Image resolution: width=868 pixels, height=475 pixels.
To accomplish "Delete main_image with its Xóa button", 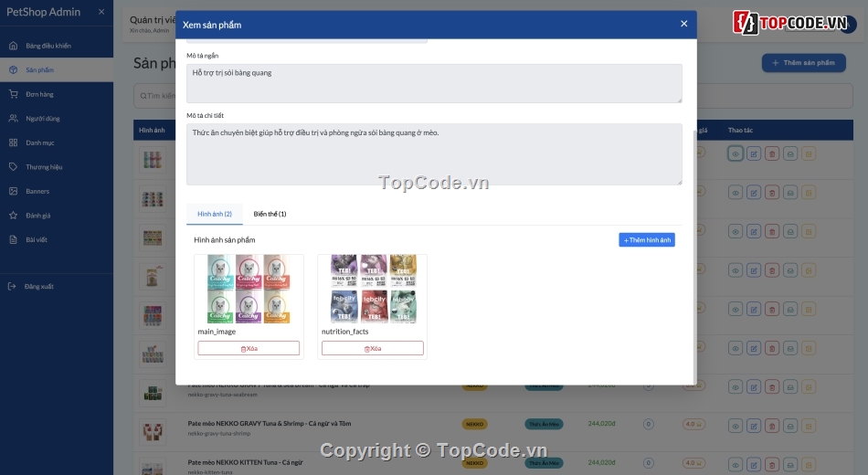I will (249, 348).
